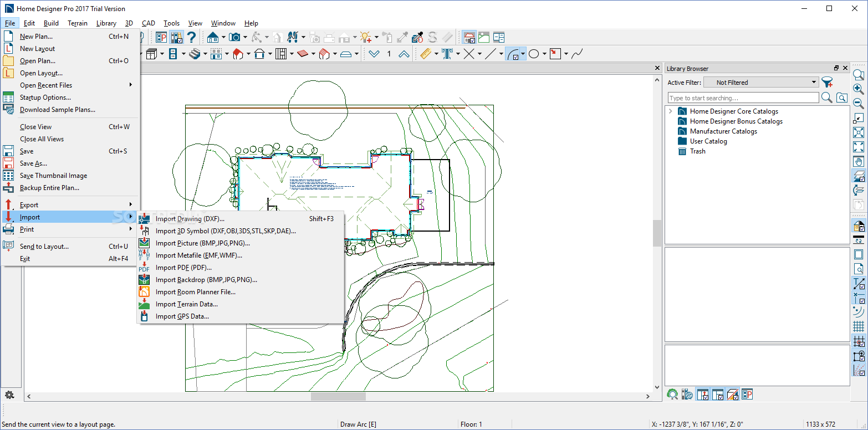Click the vertical scrollbar thumb beside the plan
This screenshot has height=430, width=868.
coord(657,233)
